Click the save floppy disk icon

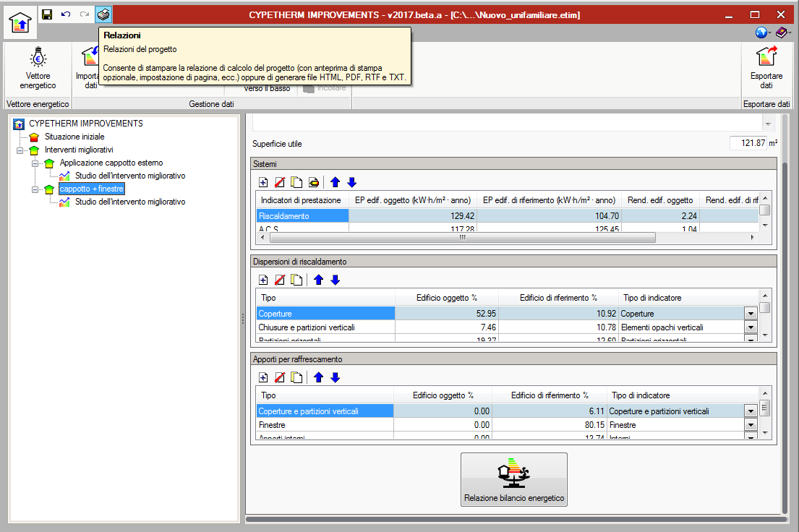[x=47, y=14]
